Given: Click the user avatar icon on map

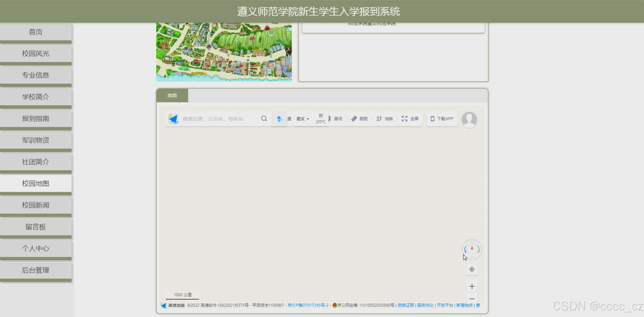Looking at the screenshot, I should [469, 119].
